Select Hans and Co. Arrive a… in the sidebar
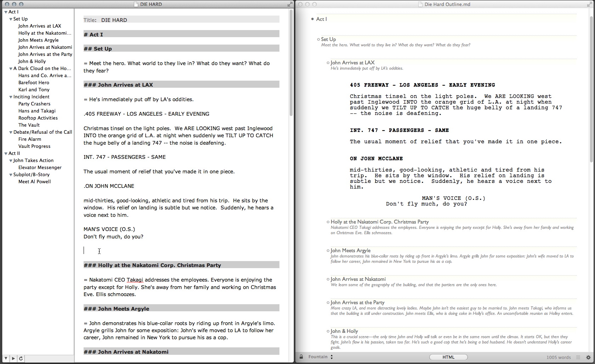 click(x=45, y=75)
